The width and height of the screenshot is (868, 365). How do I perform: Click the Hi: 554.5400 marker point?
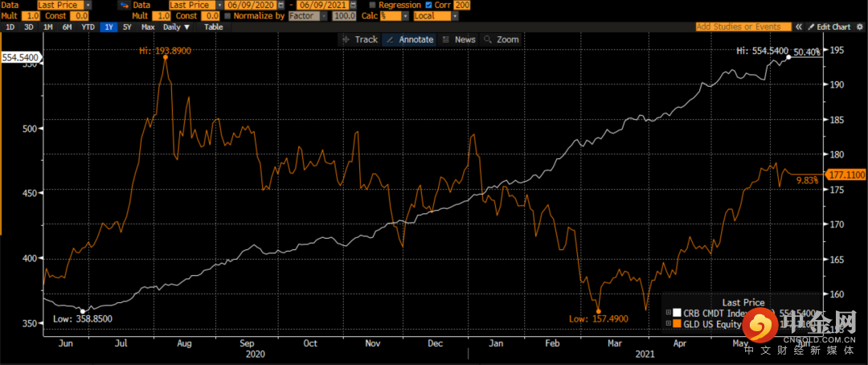pos(788,57)
